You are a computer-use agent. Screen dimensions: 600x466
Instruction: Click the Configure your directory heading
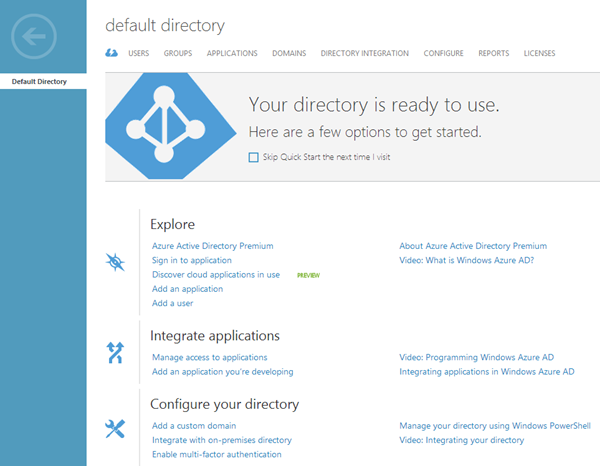[225, 404]
